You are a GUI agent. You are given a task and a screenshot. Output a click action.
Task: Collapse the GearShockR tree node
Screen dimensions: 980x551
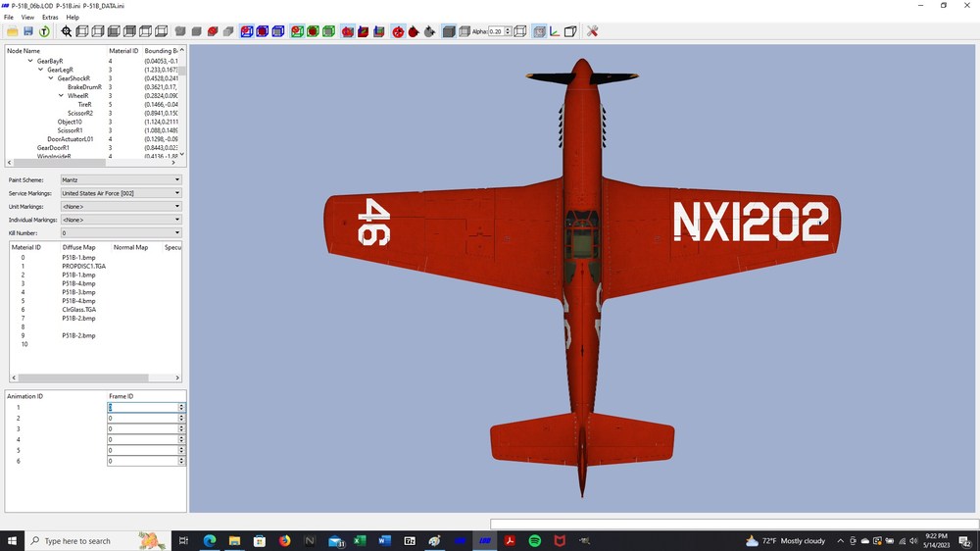51,78
